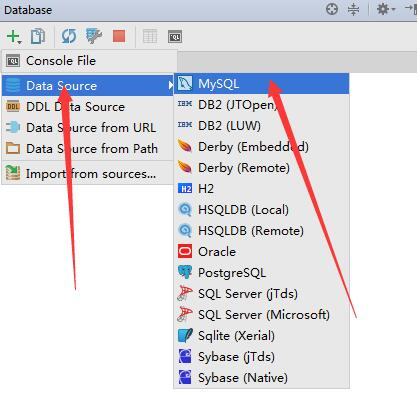The height and width of the screenshot is (406, 417).
Task: Select Data Source from Path
Action: [x=88, y=149]
